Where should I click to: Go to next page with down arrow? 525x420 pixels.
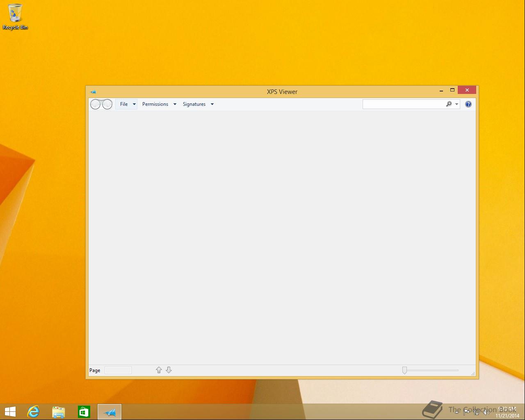[x=169, y=370]
